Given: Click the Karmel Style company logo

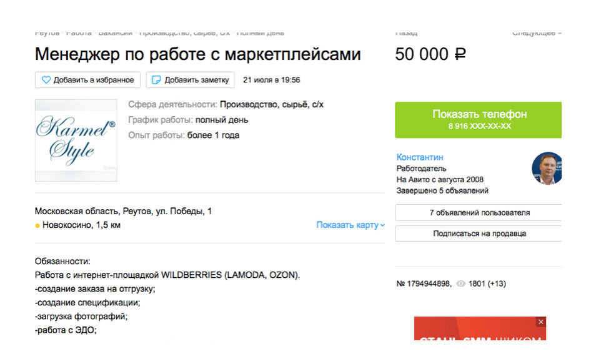Looking at the screenshot, I should [x=76, y=140].
